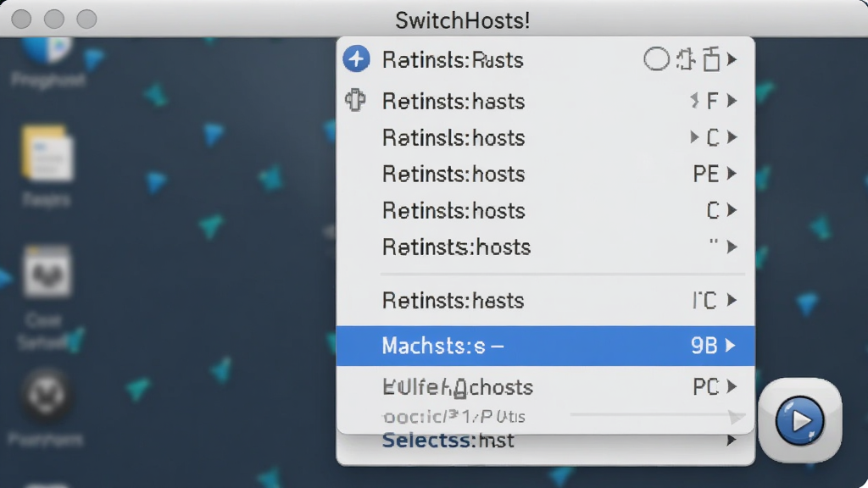The width and height of the screenshot is (868, 488).
Task: Expand the Retinsts:Rusts submenu arrow
Action: [x=732, y=58]
